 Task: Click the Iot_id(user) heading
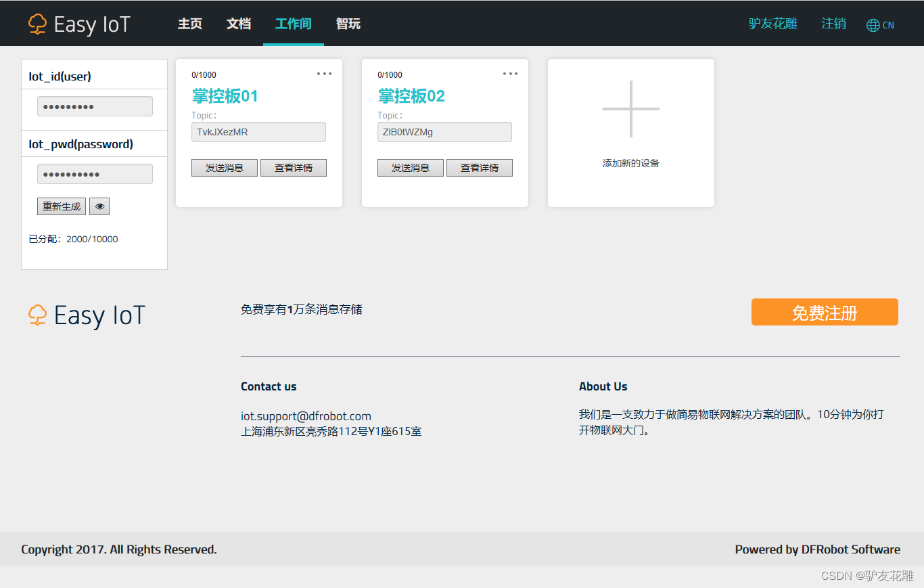click(x=60, y=76)
